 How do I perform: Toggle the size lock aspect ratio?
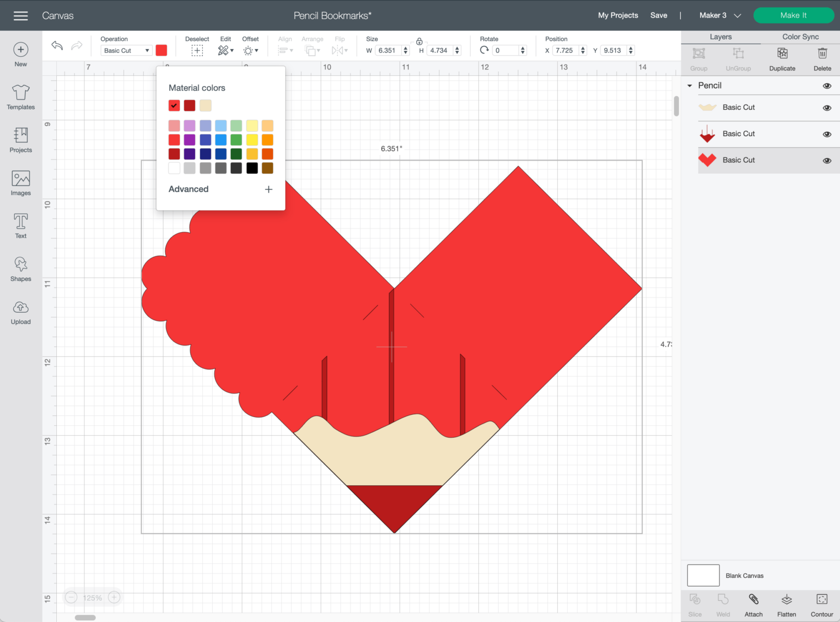(419, 41)
